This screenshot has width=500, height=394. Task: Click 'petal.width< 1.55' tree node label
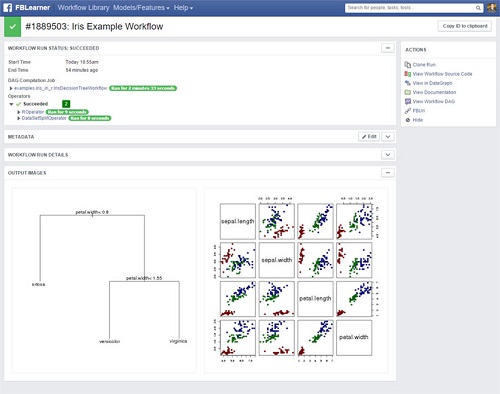[x=144, y=278]
